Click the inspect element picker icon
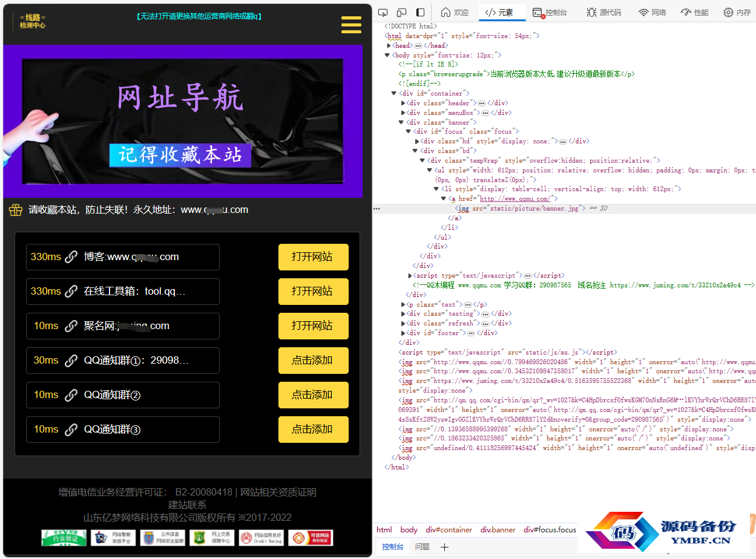Image resolution: width=756 pixels, height=559 pixels. [383, 12]
